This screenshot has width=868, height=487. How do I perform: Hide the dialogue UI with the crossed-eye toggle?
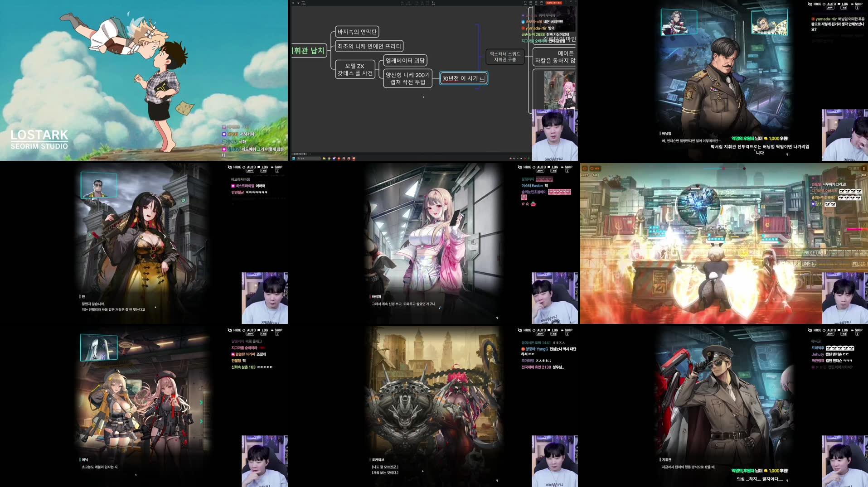tap(231, 167)
